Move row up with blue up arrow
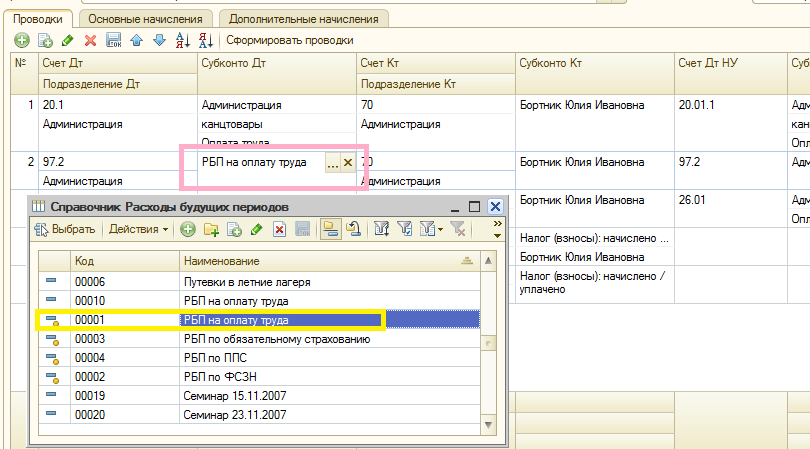The width and height of the screenshot is (810, 449). click(x=136, y=40)
